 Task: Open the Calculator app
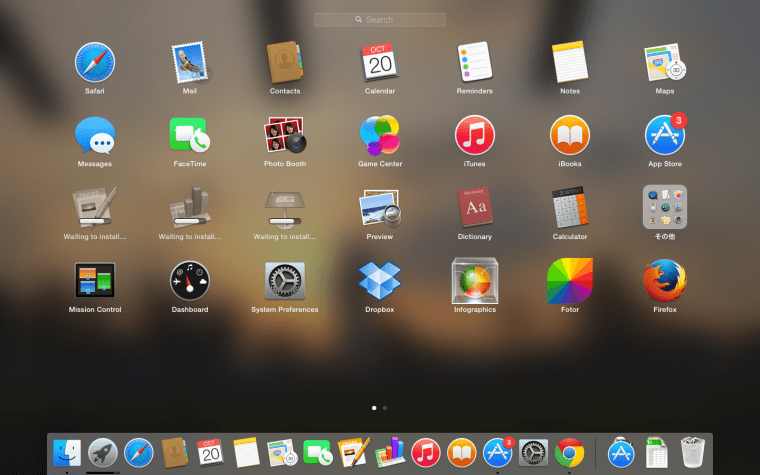570,207
